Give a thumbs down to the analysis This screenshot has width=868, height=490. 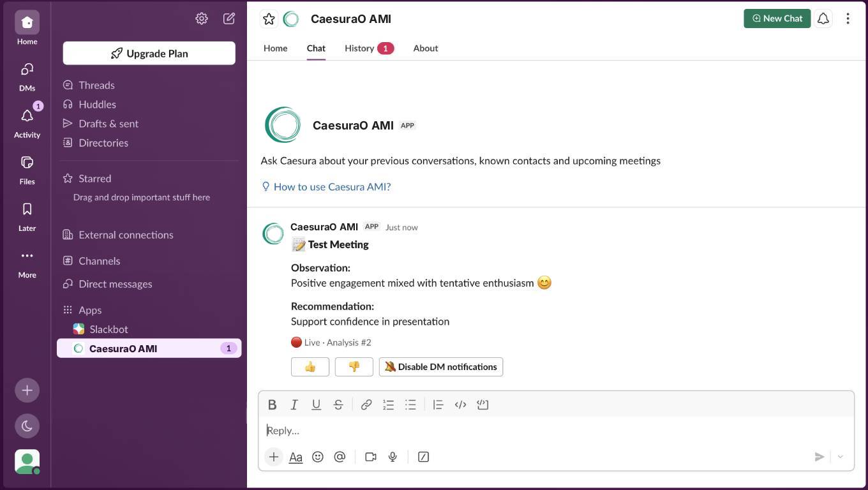(x=354, y=367)
